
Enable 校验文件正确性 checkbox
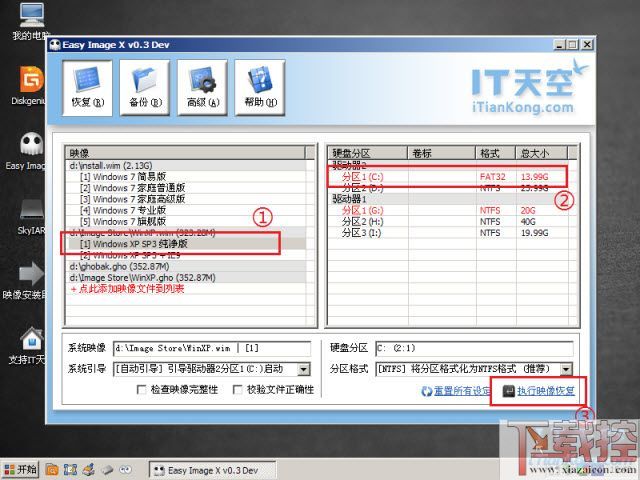pos(237,390)
